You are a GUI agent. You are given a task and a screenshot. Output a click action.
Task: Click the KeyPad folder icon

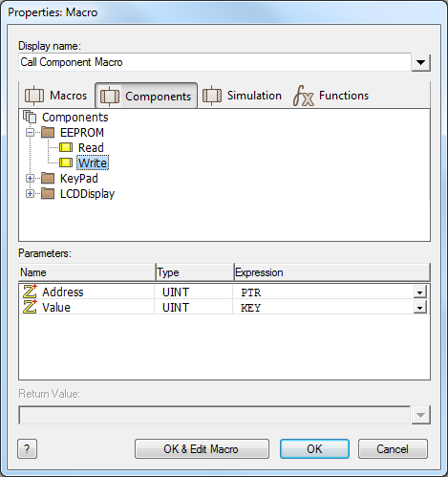48,178
